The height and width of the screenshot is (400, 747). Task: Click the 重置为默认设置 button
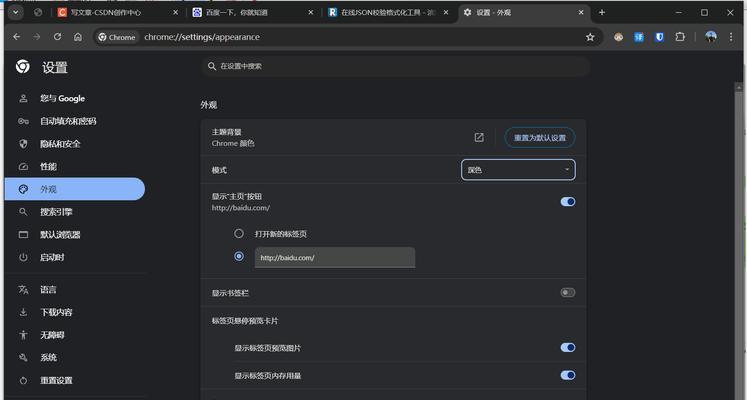(x=540, y=138)
